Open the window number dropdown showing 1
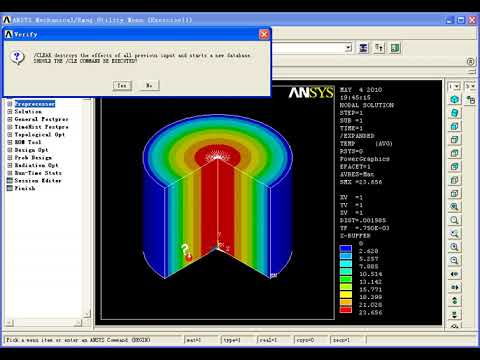 (x=454, y=87)
